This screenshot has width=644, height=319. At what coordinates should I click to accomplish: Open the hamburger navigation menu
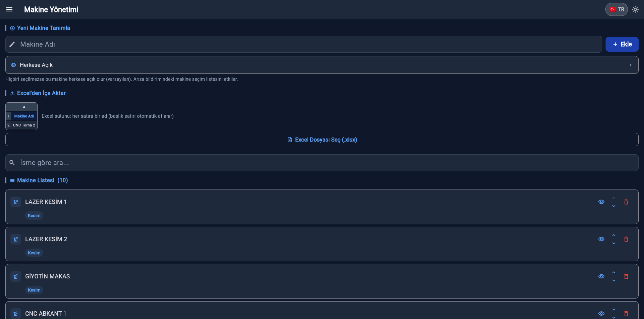pos(9,9)
